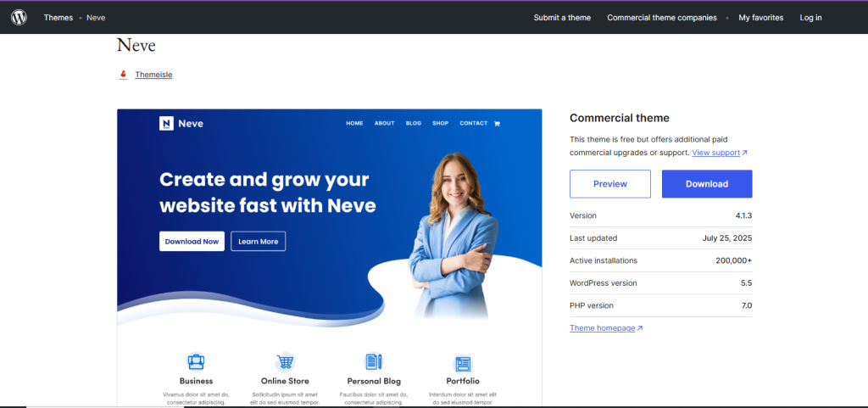This screenshot has width=868, height=408.
Task: Click the Business label in preview
Action: [x=196, y=381]
